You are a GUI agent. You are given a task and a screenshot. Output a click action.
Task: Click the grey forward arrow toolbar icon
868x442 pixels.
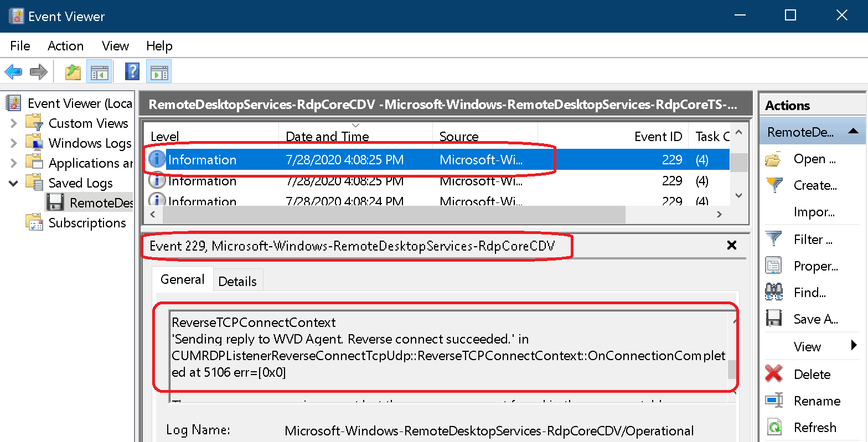tap(38, 71)
